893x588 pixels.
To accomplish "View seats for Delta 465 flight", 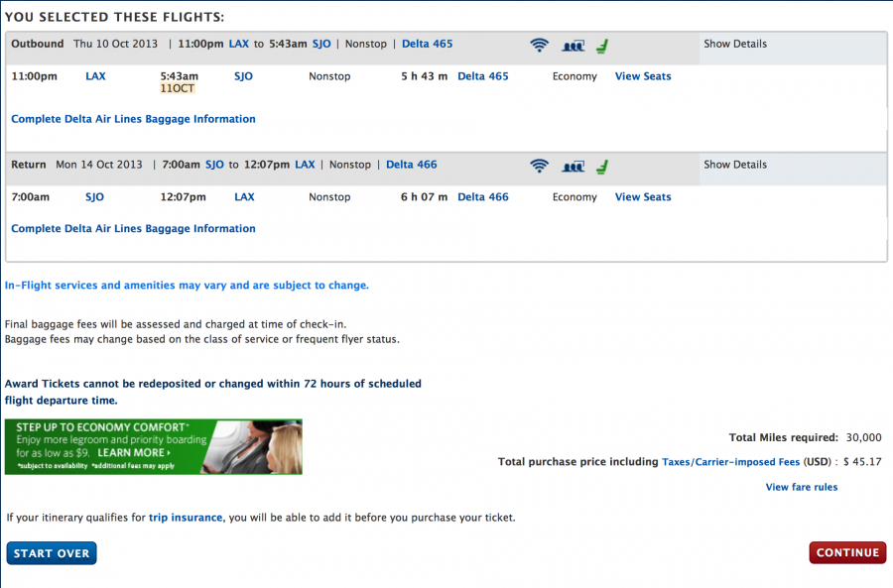I will point(643,76).
